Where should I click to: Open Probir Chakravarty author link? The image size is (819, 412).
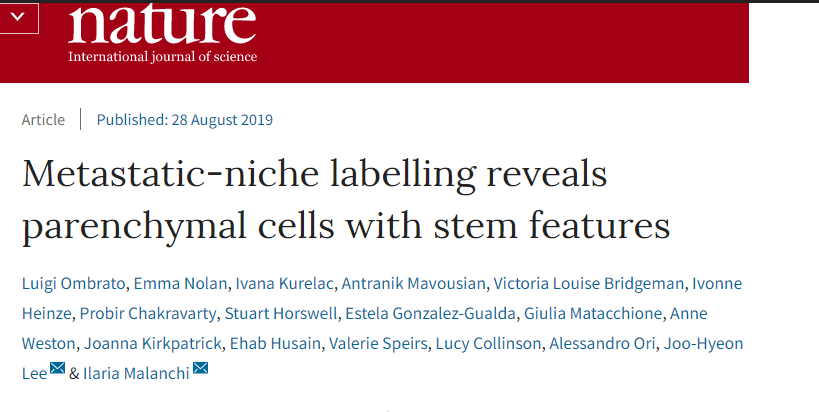point(148,314)
